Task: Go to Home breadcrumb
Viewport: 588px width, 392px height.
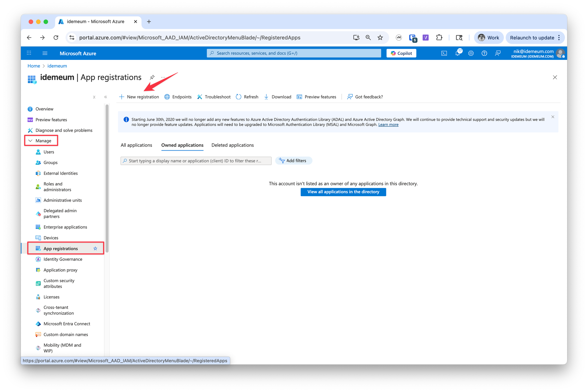Action: coord(34,66)
